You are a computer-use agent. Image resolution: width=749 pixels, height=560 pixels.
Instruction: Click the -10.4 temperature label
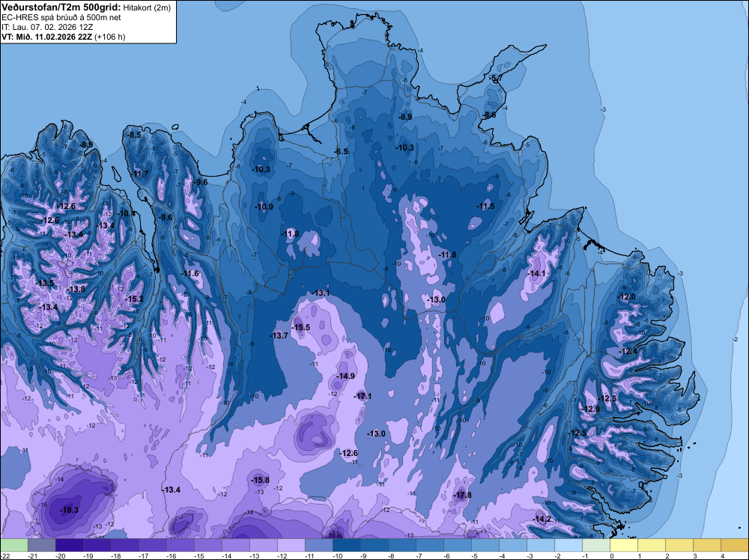(126, 213)
